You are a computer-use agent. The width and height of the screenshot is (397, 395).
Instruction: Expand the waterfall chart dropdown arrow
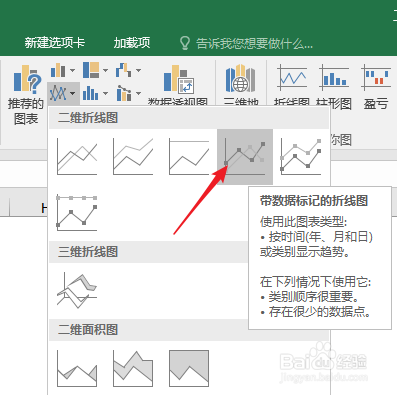138,70
